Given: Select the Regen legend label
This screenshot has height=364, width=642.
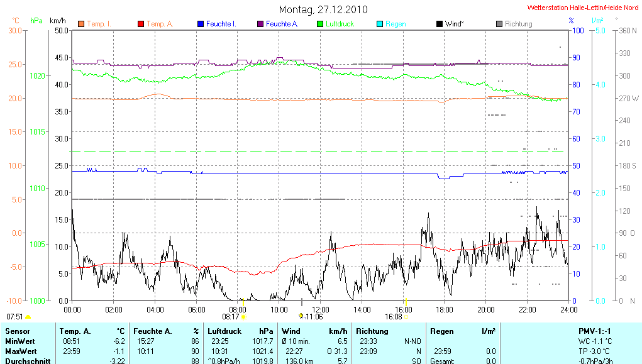Looking at the screenshot, I should point(396,24).
